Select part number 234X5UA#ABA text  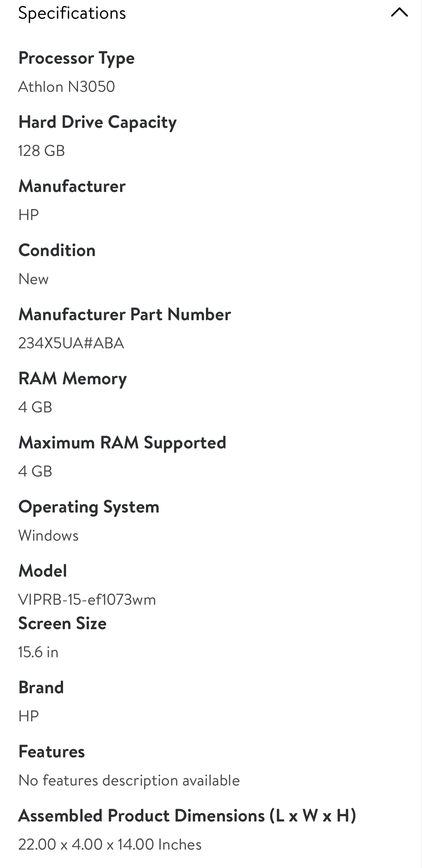pos(71,343)
